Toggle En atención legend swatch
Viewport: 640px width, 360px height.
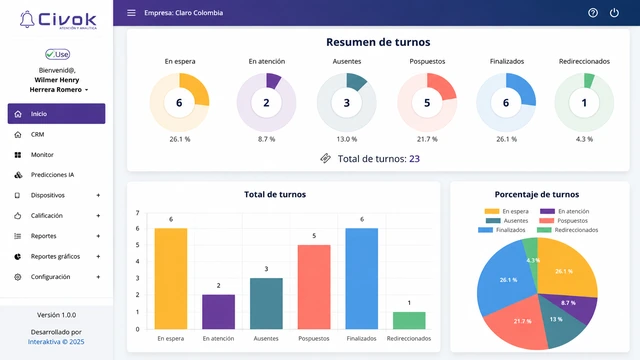(x=547, y=211)
